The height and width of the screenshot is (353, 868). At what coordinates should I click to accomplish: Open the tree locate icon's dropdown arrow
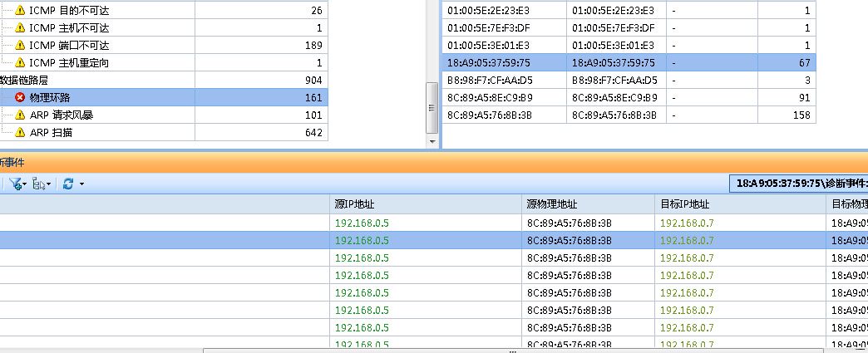click(x=49, y=184)
